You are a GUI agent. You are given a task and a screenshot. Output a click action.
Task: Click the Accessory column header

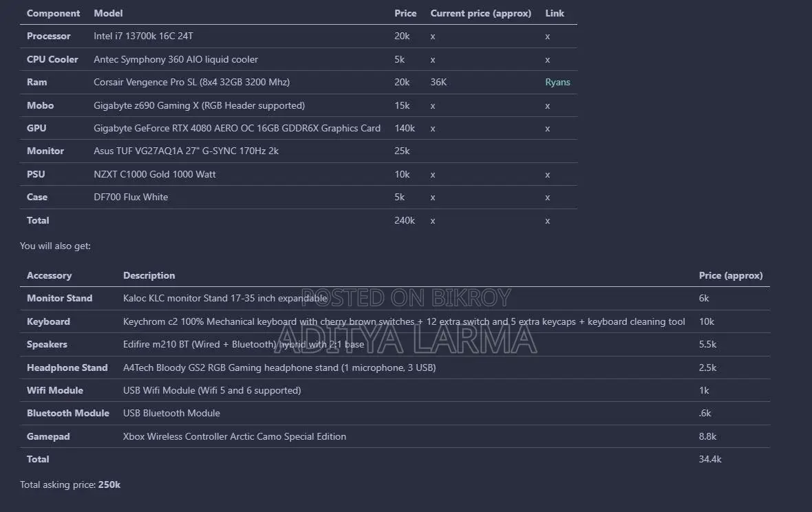(x=49, y=276)
